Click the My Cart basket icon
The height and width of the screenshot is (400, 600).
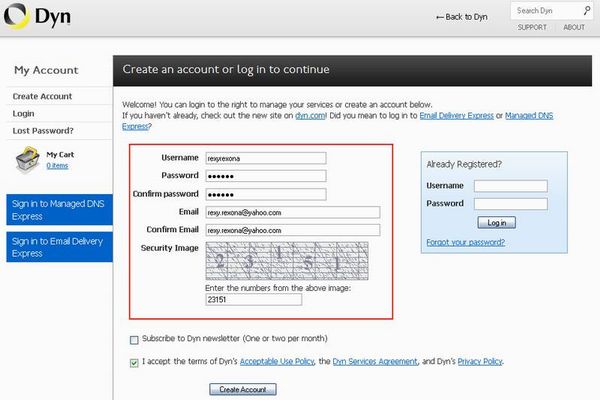[x=28, y=160]
